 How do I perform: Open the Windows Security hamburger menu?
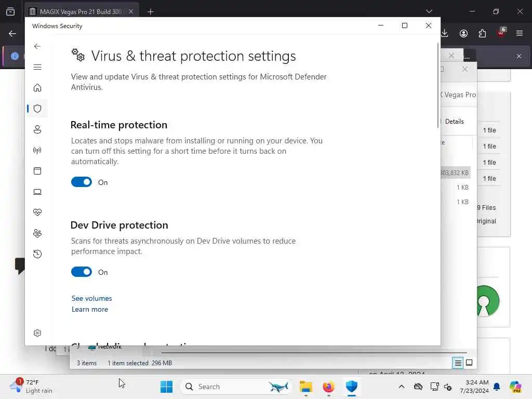tap(37, 67)
